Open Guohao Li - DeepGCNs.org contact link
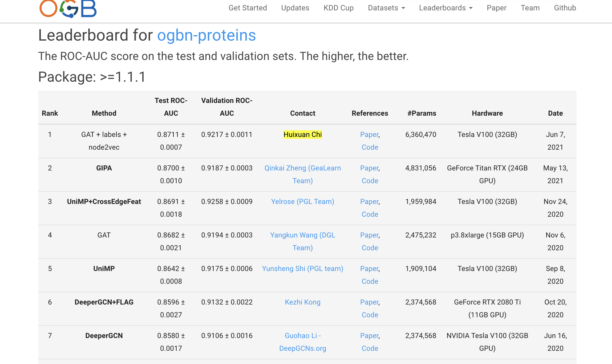612x364 pixels. pos(302,335)
